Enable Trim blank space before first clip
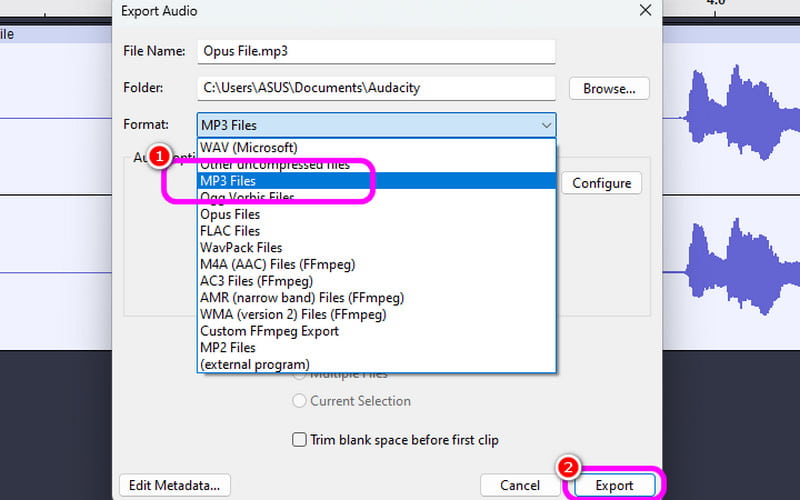The width and height of the screenshot is (800, 500). [299, 440]
